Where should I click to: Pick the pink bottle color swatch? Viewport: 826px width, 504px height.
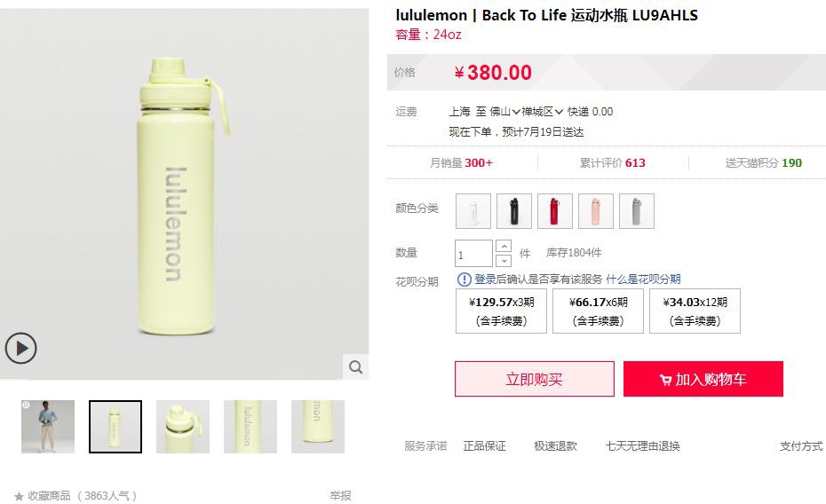click(x=596, y=211)
